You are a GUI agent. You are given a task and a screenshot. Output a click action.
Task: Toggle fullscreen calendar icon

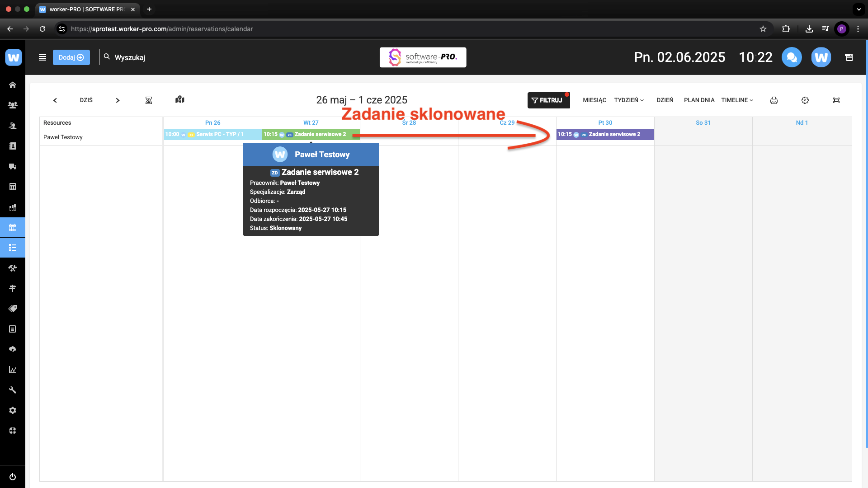[836, 100]
